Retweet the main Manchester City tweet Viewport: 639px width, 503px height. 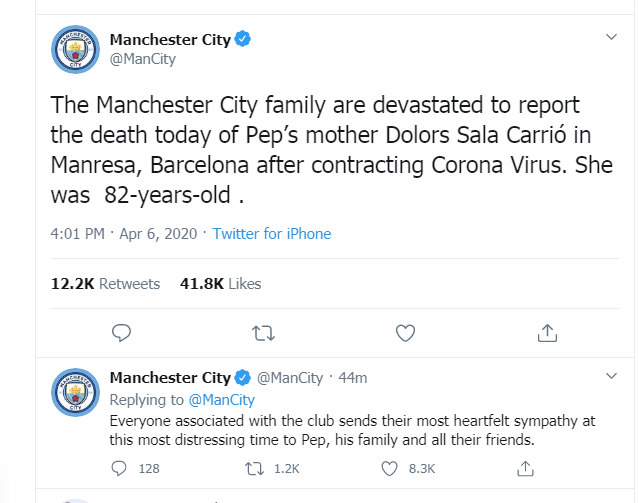coord(263,333)
